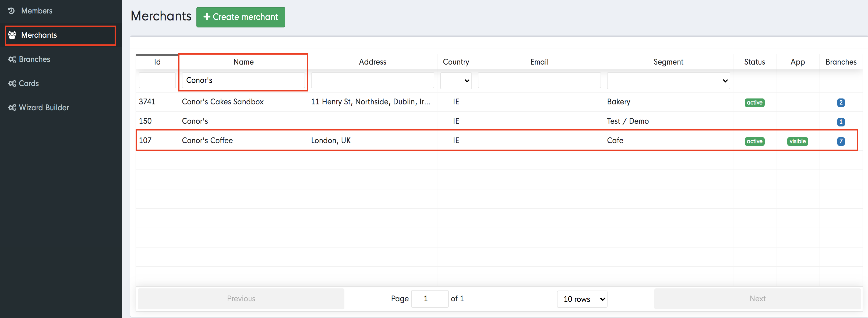Image resolution: width=868 pixels, height=318 pixels.
Task: Select merchant id 3741 cell
Action: tap(147, 102)
